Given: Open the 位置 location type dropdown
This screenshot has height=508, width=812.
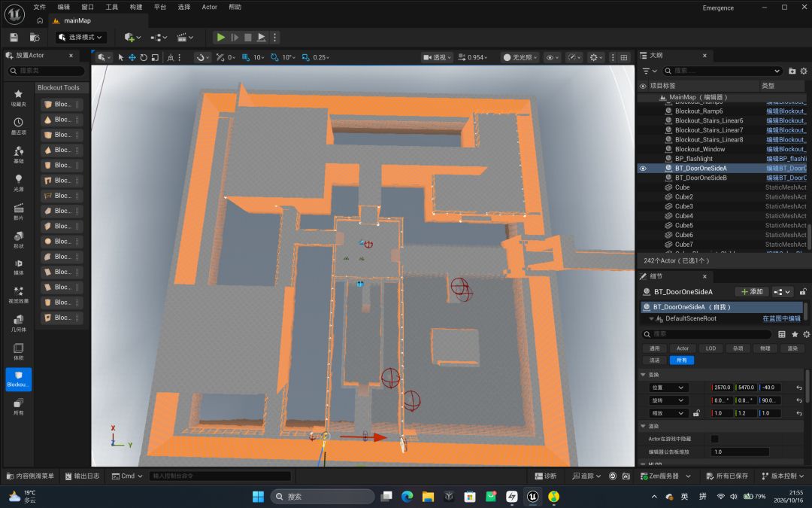Looking at the screenshot, I should (x=668, y=388).
